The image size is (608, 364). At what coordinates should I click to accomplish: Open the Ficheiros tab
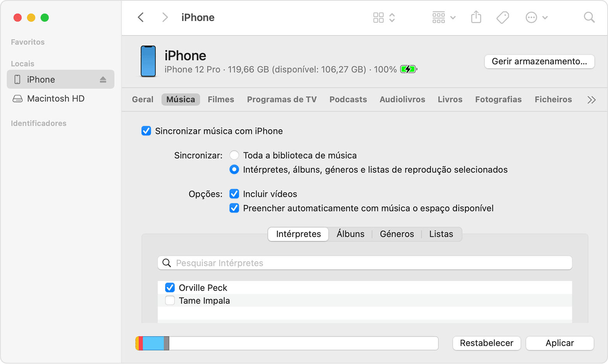coord(553,99)
